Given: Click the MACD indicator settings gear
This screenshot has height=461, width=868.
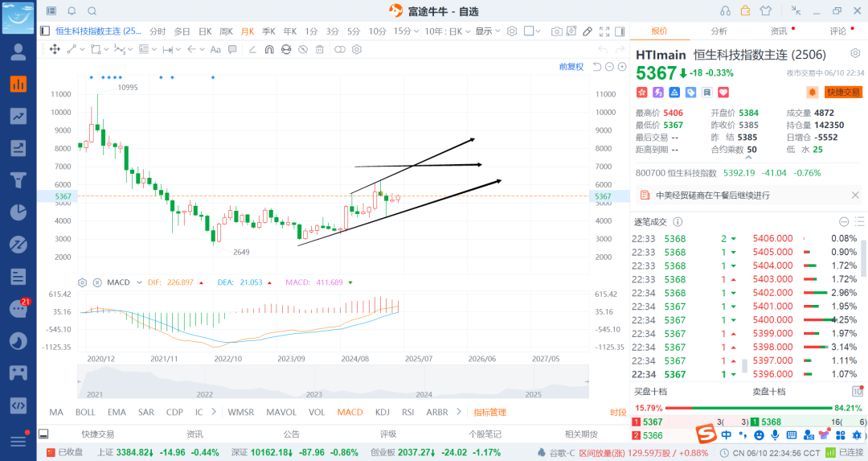Looking at the screenshot, I should (83, 282).
